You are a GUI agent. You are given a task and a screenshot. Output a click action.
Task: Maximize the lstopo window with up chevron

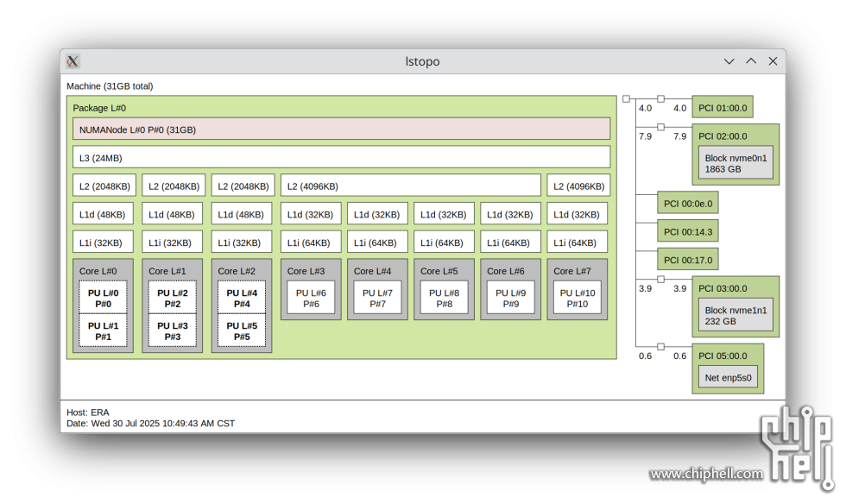click(x=751, y=61)
